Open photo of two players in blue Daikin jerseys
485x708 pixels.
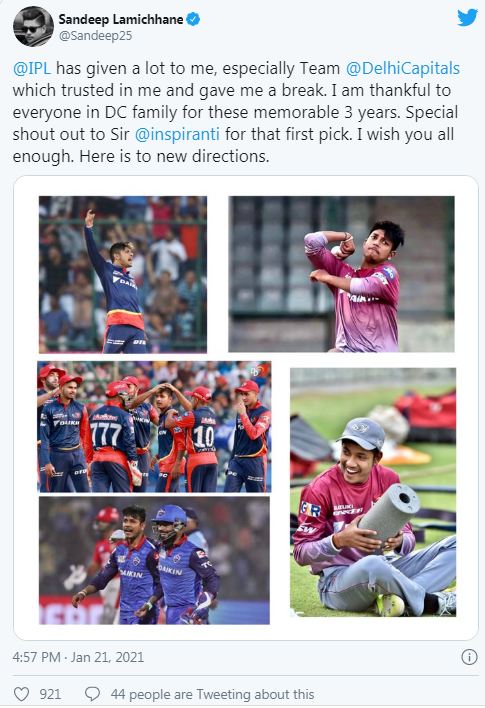click(154, 561)
